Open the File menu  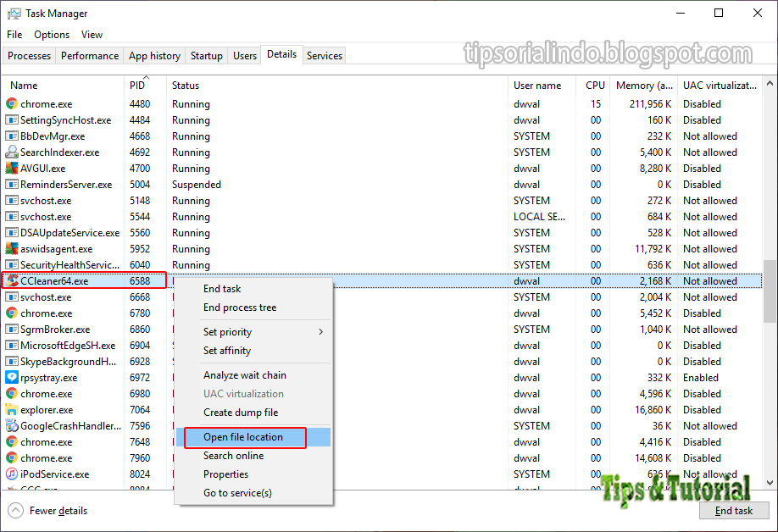[14, 34]
